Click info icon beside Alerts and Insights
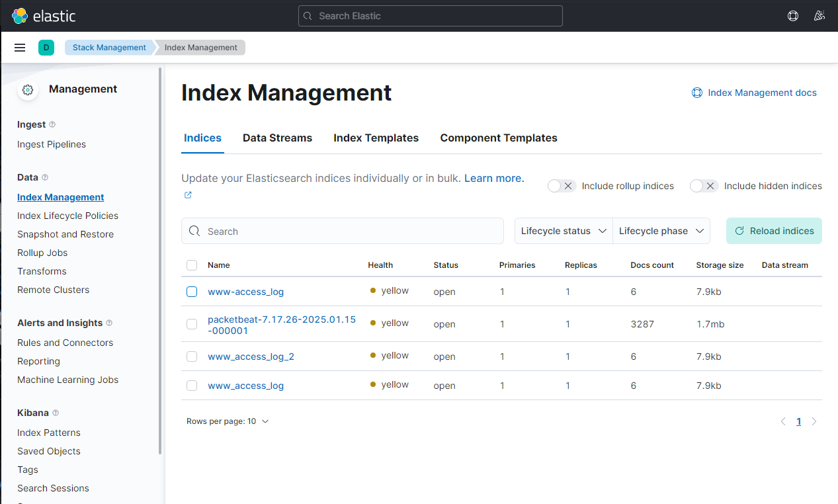 [109, 323]
